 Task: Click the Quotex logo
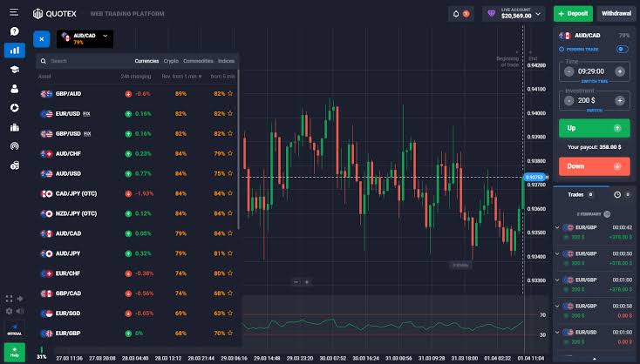coord(55,14)
